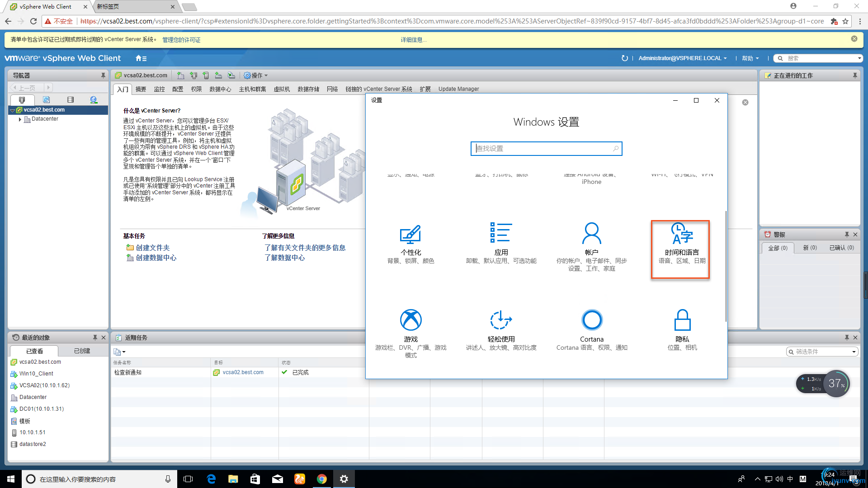Open Privacy settings category
This screenshot has width=868, height=488.
[682, 330]
